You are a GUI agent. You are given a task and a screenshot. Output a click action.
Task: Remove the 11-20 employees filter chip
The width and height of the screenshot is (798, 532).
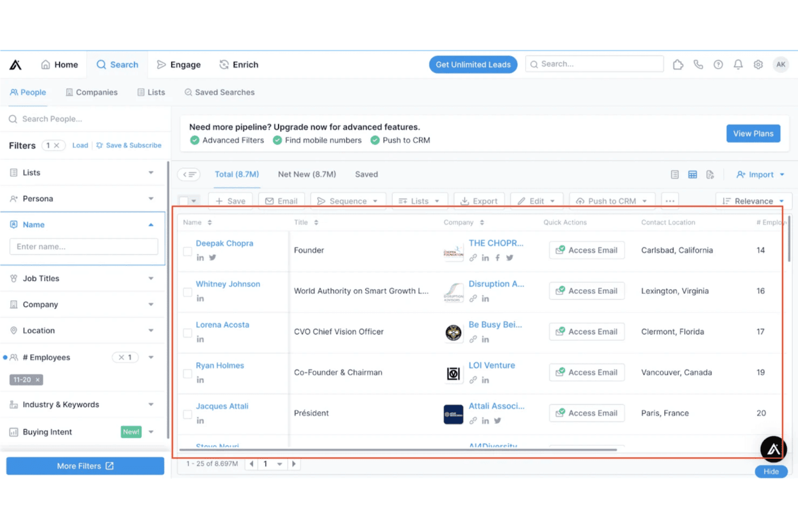pyautogui.click(x=38, y=380)
